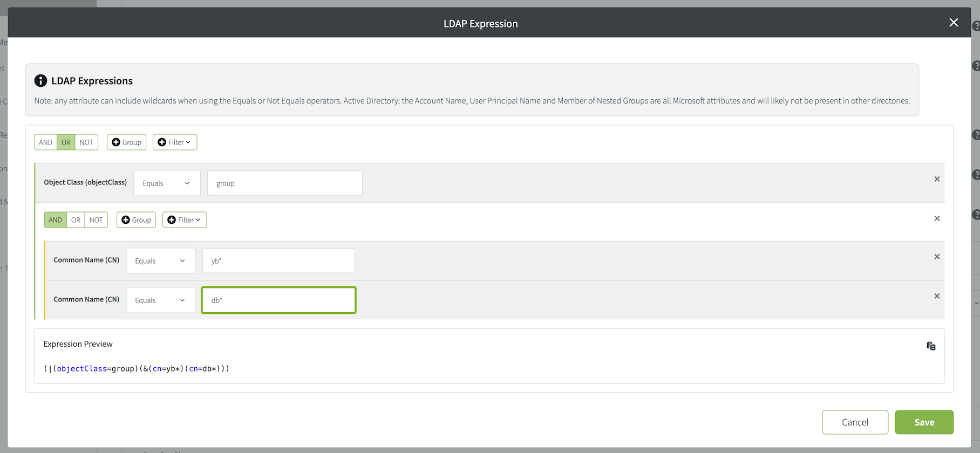Screen dimensions: 980x453
Task: Remove the yb* Common Name filter
Action: [937, 257]
